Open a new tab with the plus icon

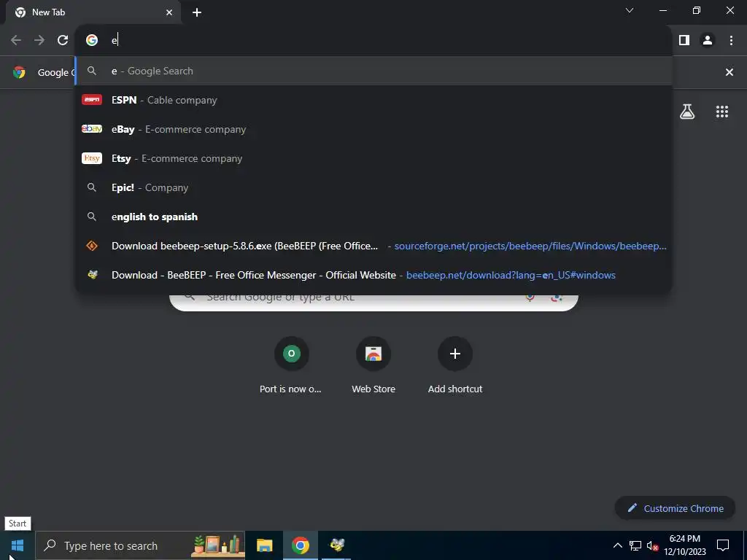(x=197, y=12)
